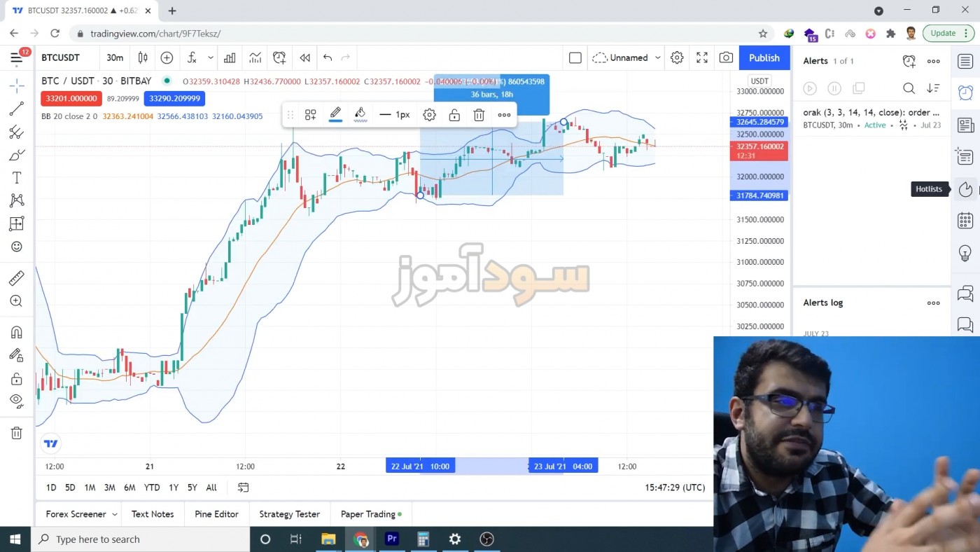The width and height of the screenshot is (980, 552).
Task: Open the emoji icons tool
Action: click(17, 247)
